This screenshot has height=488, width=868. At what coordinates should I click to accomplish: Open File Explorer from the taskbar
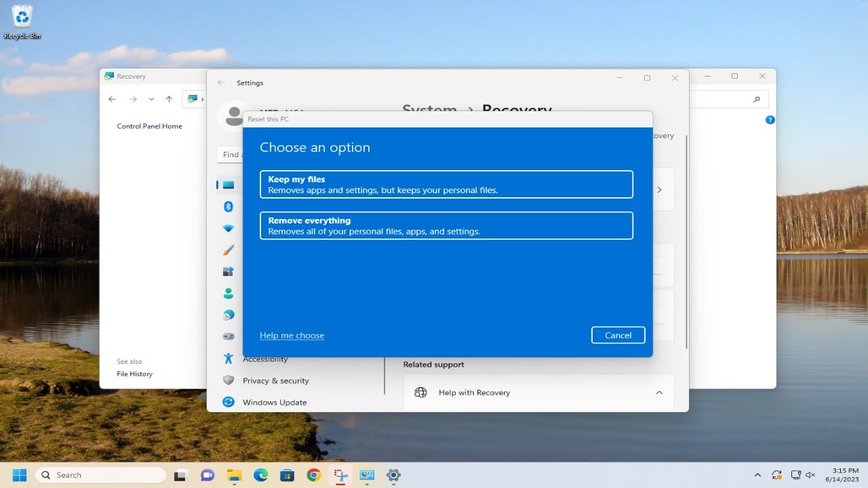click(234, 475)
